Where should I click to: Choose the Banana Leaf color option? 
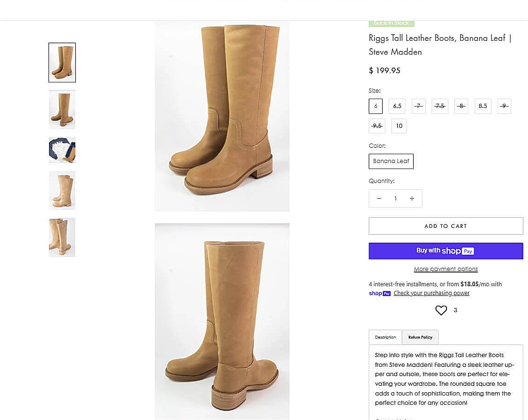(x=391, y=161)
